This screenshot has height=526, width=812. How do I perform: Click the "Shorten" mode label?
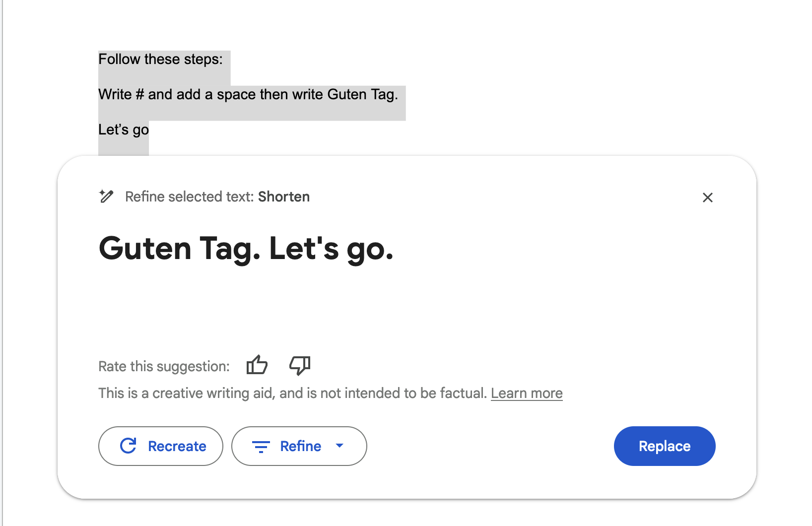284,197
